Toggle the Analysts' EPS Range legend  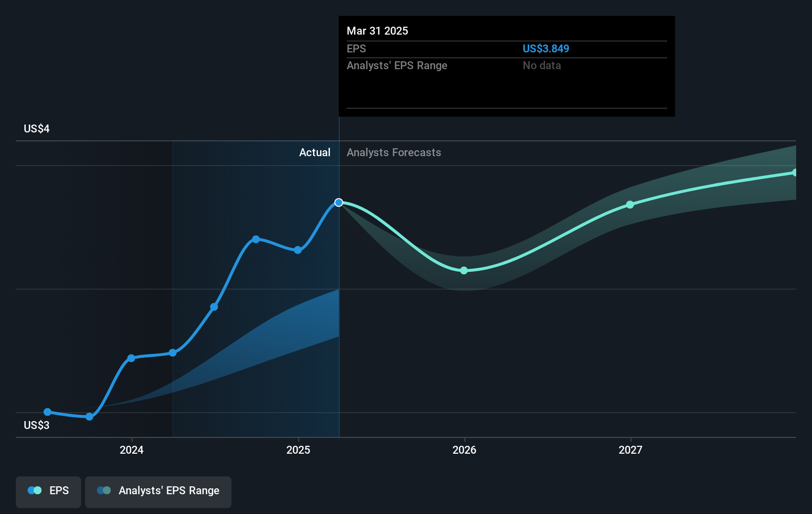coord(158,492)
